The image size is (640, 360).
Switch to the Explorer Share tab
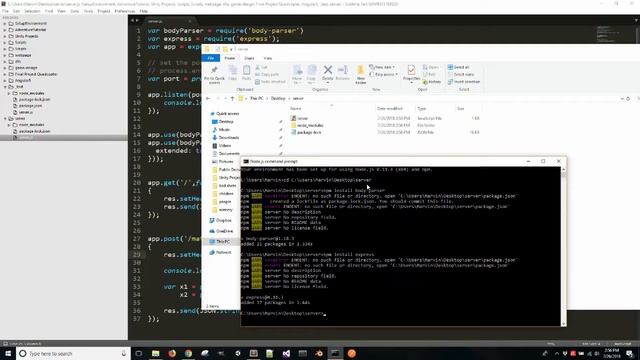(x=249, y=58)
